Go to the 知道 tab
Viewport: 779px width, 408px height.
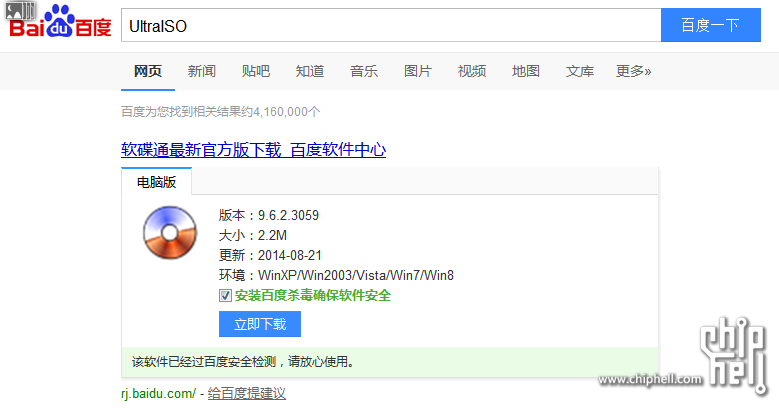[310, 71]
